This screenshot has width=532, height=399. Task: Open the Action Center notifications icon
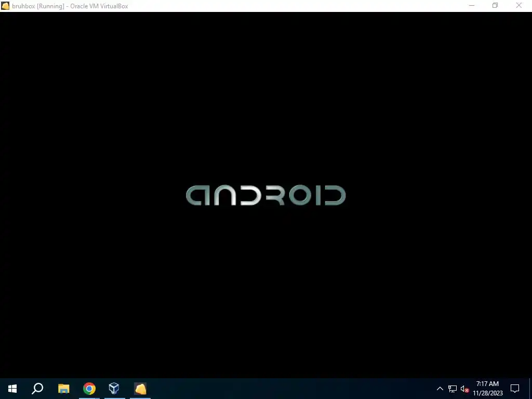click(515, 389)
